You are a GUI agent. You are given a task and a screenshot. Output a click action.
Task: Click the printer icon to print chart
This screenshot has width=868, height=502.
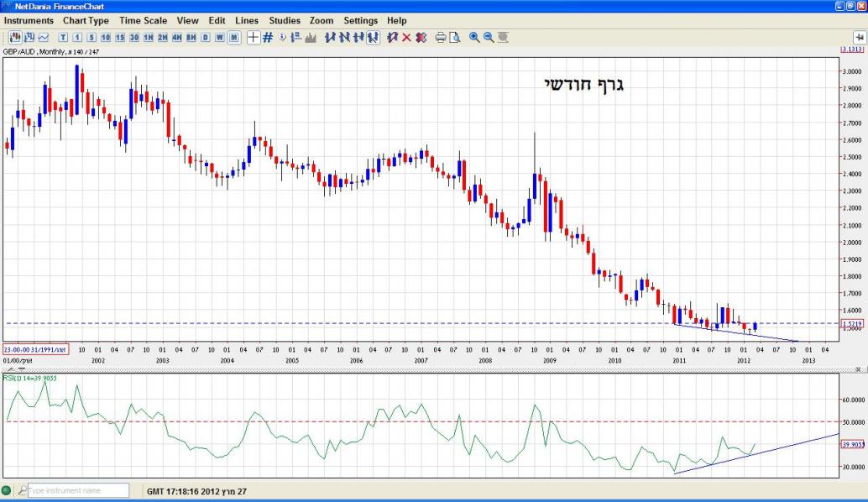441,37
